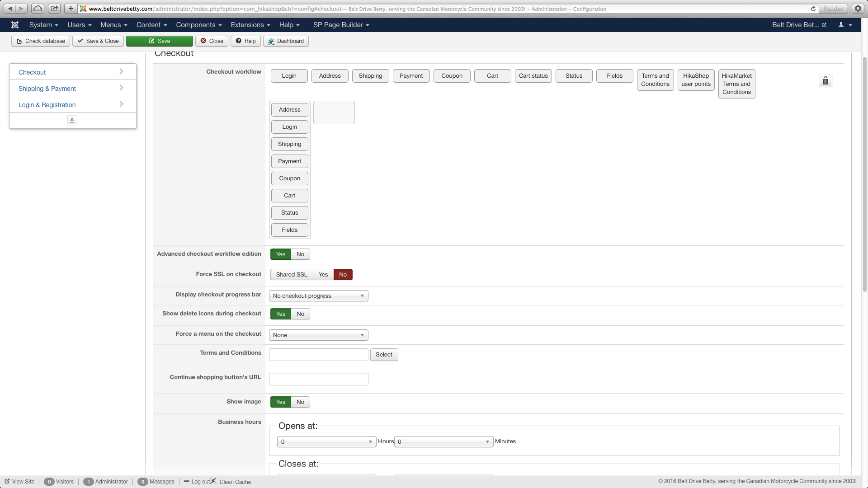Click the Joomla logo icon in menu bar
Viewport: 868px width, 488px height.
tap(15, 25)
